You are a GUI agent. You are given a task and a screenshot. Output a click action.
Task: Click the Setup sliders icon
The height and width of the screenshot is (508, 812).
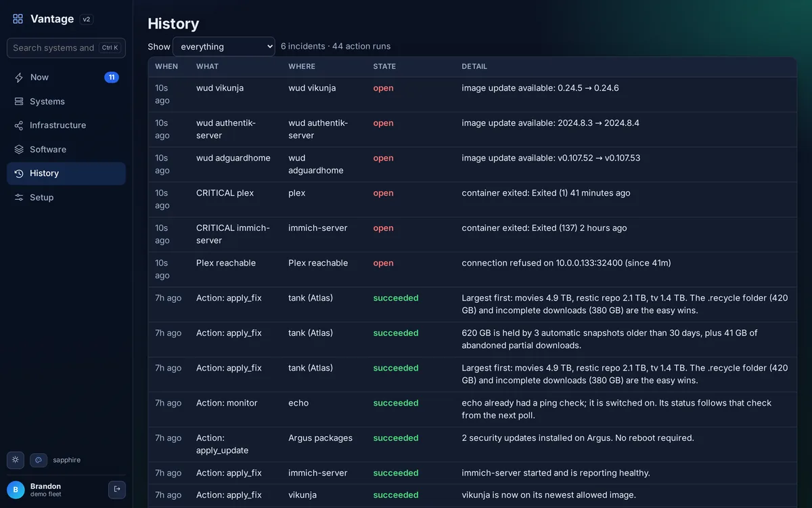19,198
